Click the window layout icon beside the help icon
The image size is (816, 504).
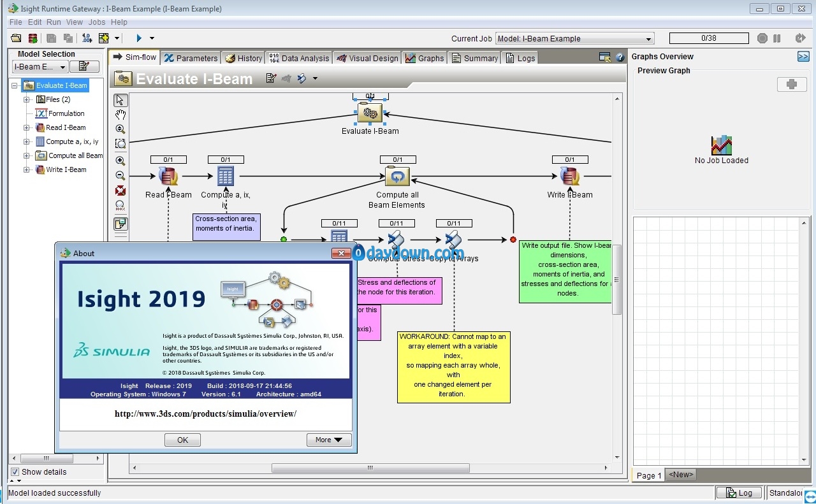click(x=605, y=57)
